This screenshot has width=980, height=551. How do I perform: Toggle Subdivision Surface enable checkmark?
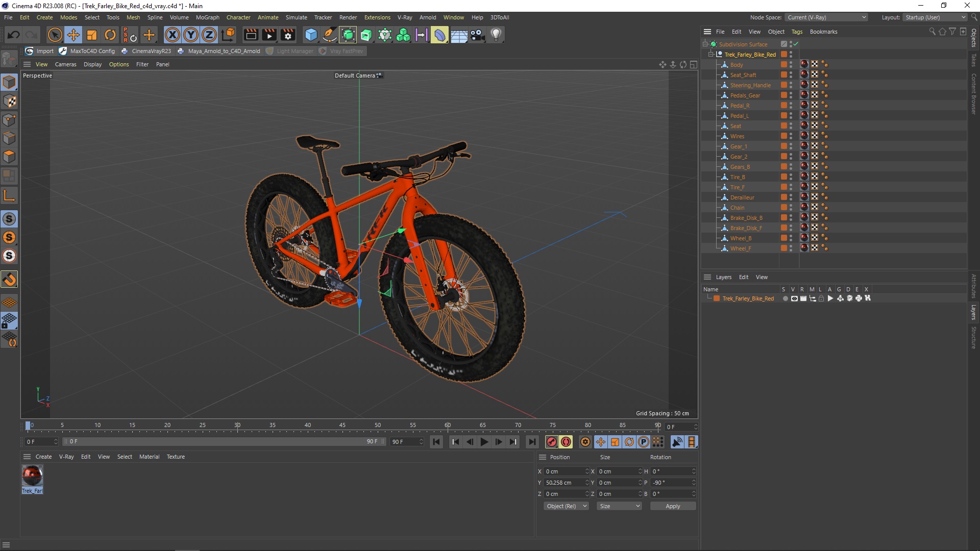(x=796, y=44)
